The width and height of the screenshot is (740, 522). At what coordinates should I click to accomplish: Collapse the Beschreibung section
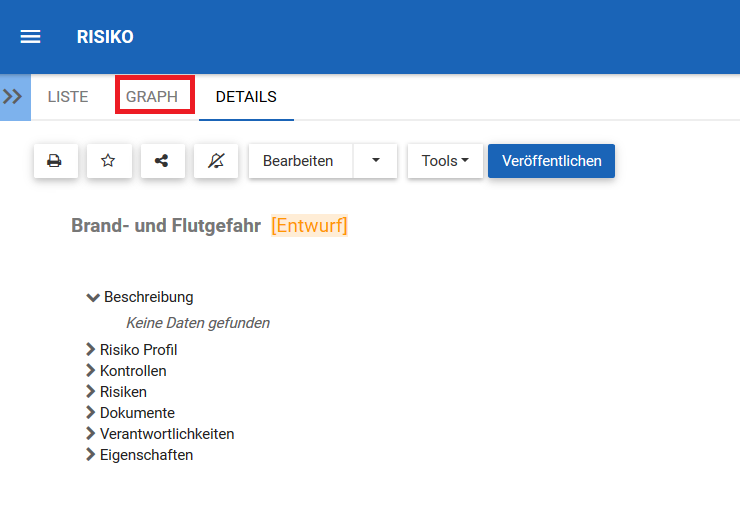(x=93, y=297)
